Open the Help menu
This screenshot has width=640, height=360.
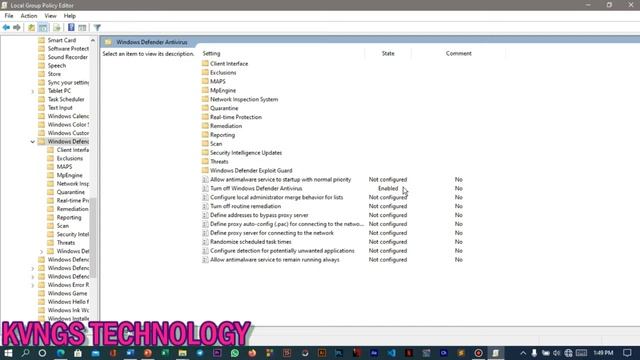[x=70, y=16]
